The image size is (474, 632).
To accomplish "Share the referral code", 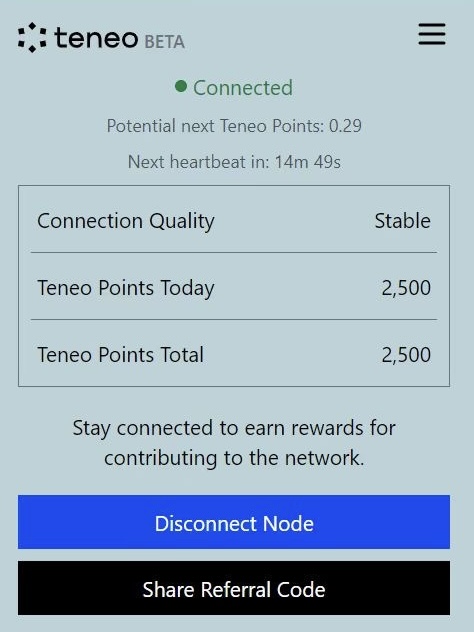I will point(234,588).
